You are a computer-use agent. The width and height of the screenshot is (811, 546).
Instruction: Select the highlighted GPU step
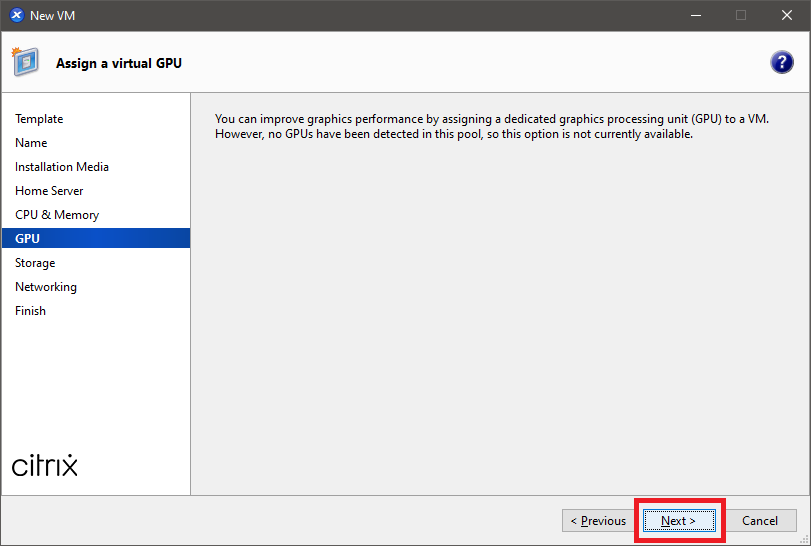click(28, 239)
